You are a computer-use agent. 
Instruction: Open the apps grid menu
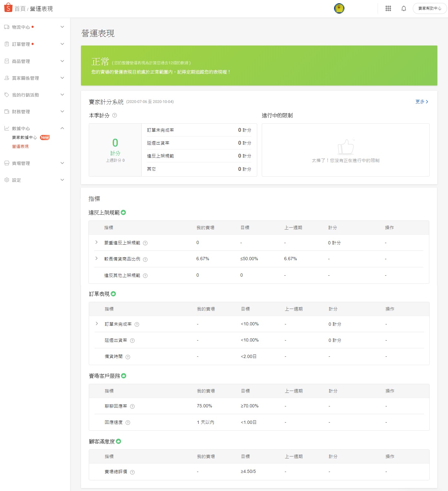point(388,8)
